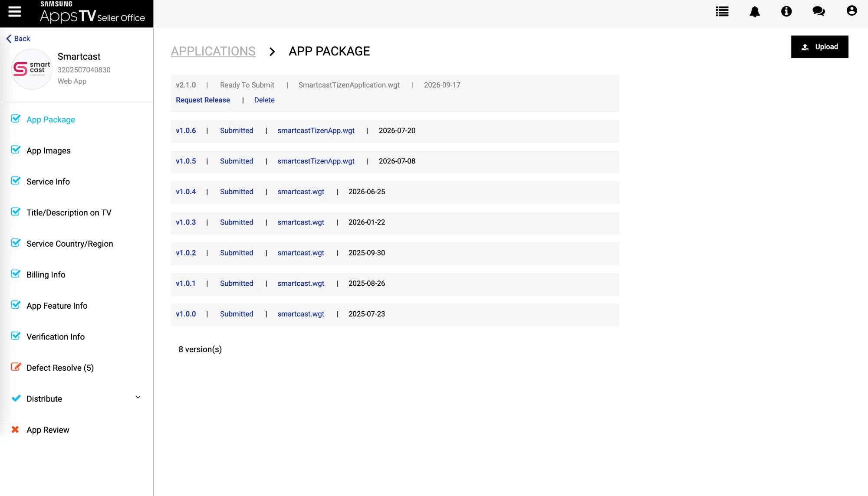The width and height of the screenshot is (868, 496).
Task: Open version v1.0.4 link
Action: click(x=186, y=192)
